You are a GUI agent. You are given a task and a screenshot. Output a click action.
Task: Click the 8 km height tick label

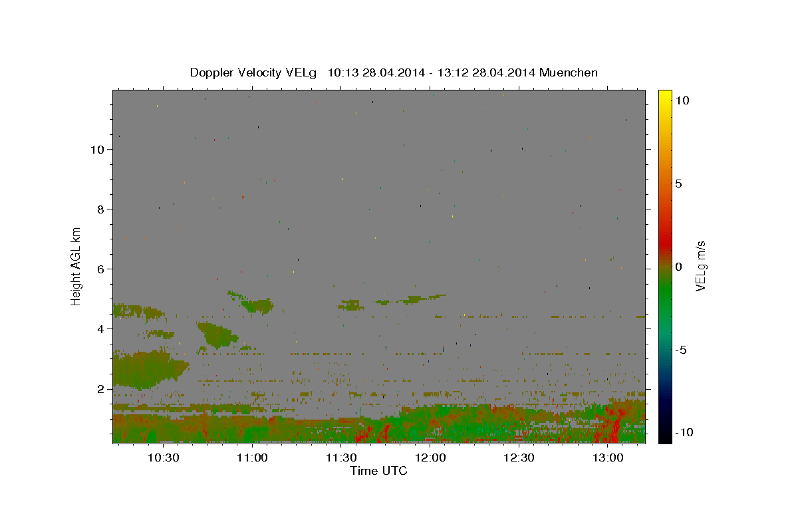click(101, 209)
